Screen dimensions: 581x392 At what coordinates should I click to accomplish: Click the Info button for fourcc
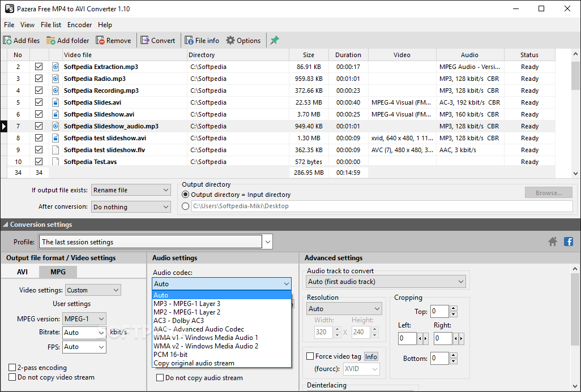(x=371, y=356)
